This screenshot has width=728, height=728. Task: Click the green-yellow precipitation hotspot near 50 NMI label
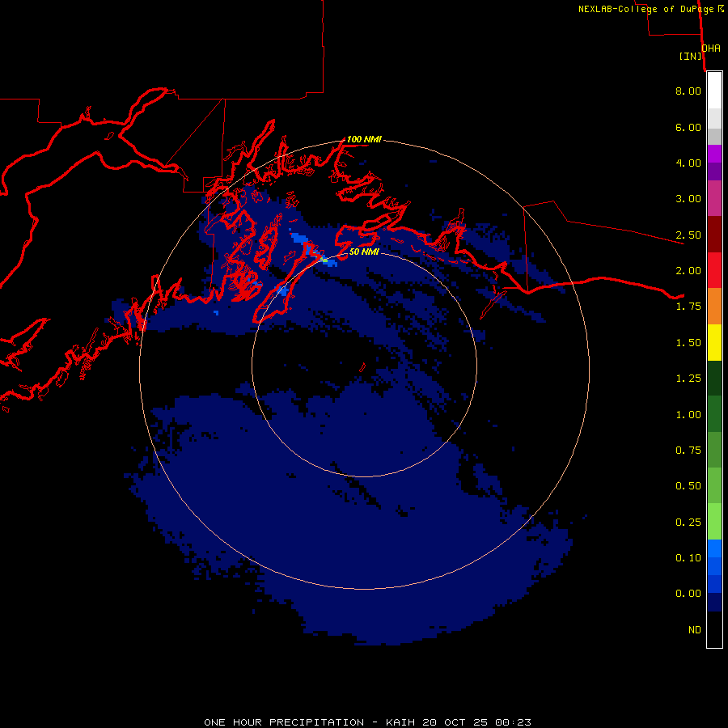324,260
